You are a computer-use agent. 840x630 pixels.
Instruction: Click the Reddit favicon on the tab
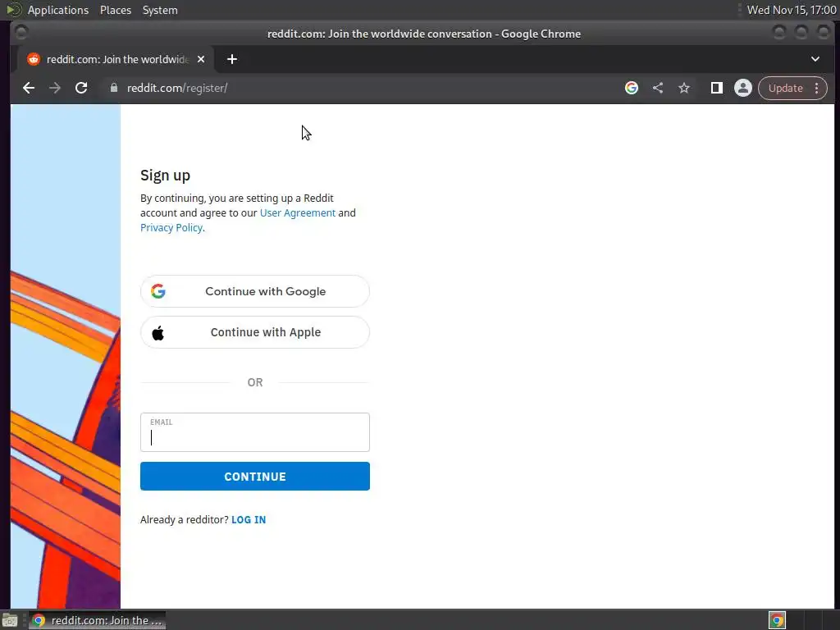[34, 59]
